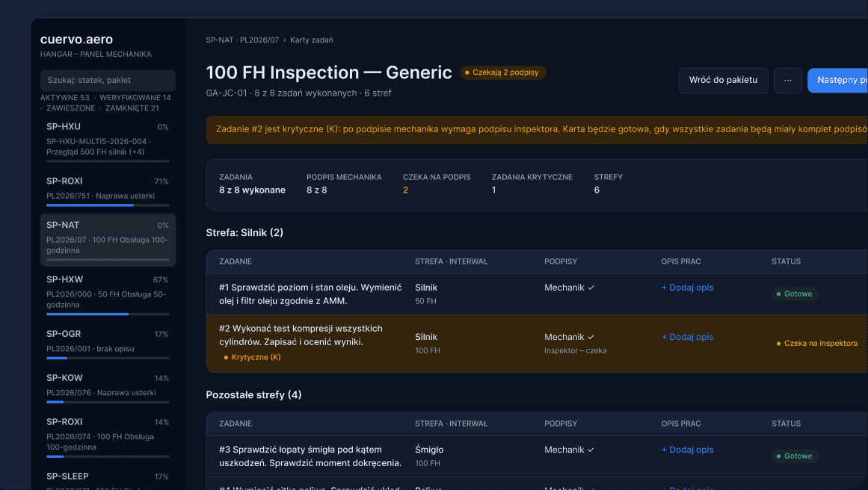Click task #2 compression test description text
The image size is (868, 490).
pyautogui.click(x=301, y=335)
